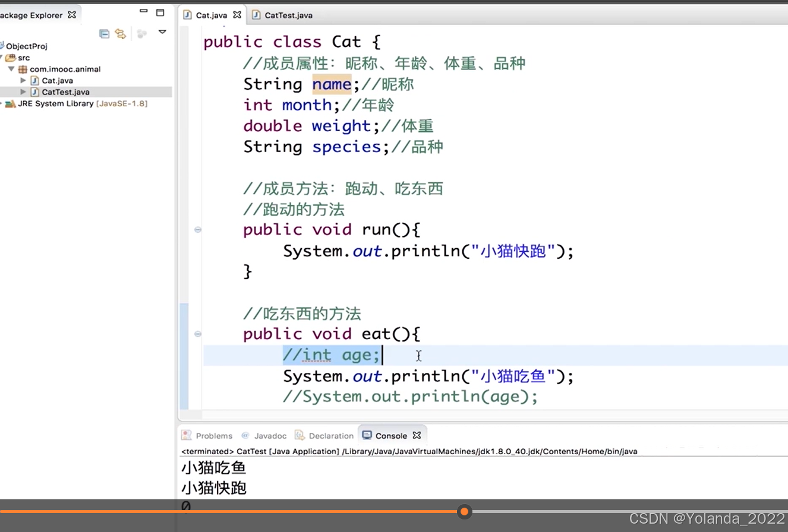Click the Javadoc @ icon
Viewport: 788px width, 532px height.
245,435
